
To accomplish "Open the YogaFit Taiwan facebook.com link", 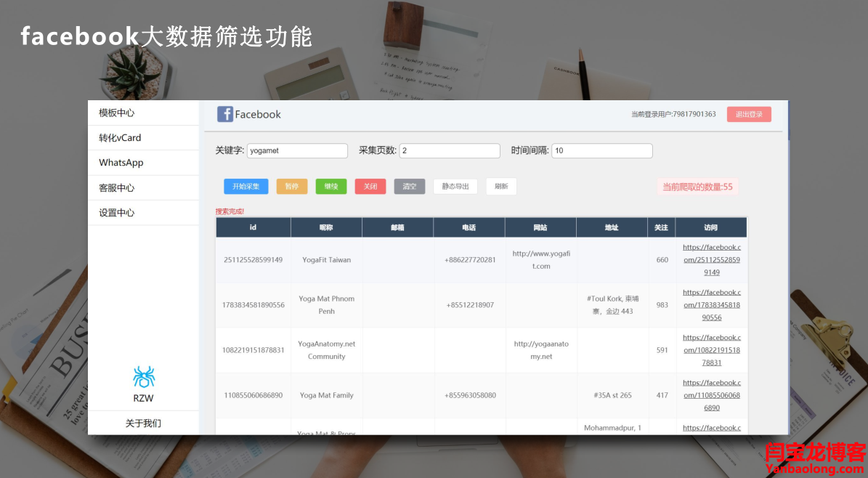I will tap(711, 259).
